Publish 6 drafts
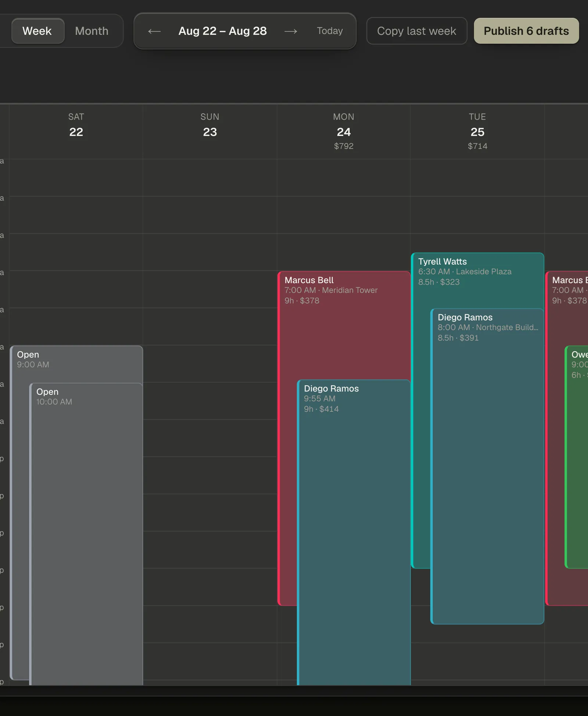 click(x=526, y=31)
